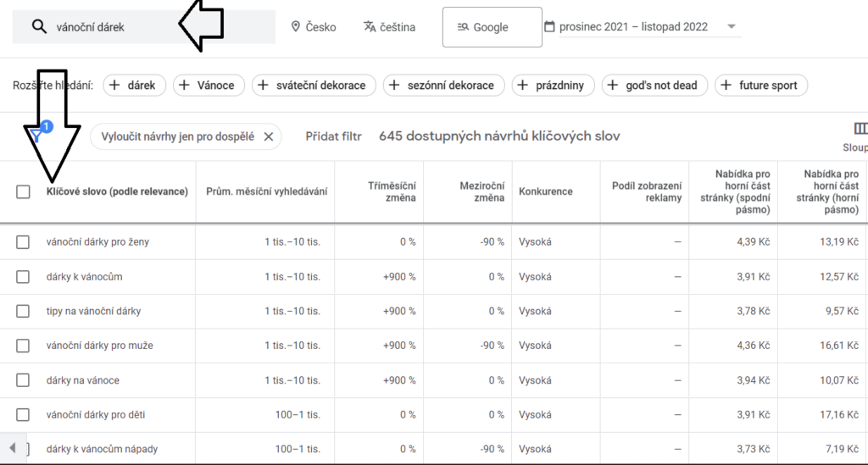
Task: Sort by Prům. měsíční vyhledávání column
Action: (x=266, y=192)
